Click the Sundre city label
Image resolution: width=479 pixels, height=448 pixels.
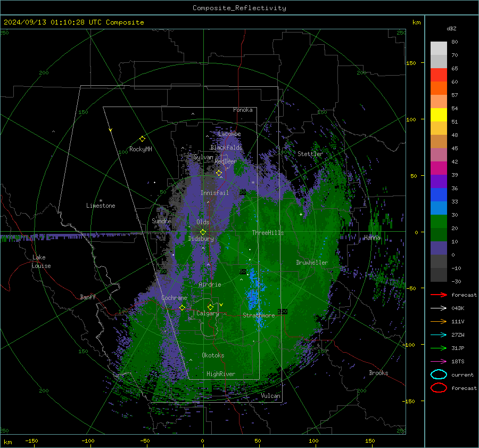pyautogui.click(x=161, y=221)
